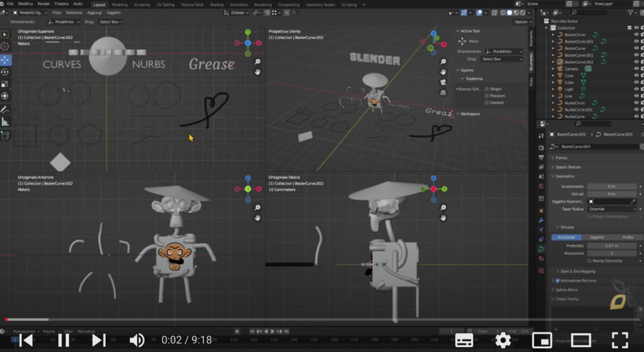644x352 pixels.
Task: Expand Start & End Mapping section
Action: [576, 271]
